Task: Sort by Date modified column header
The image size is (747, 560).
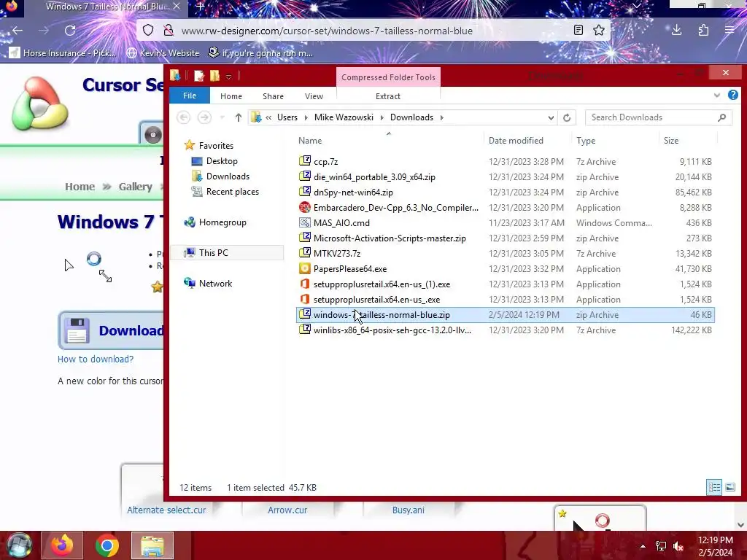Action: (x=516, y=141)
